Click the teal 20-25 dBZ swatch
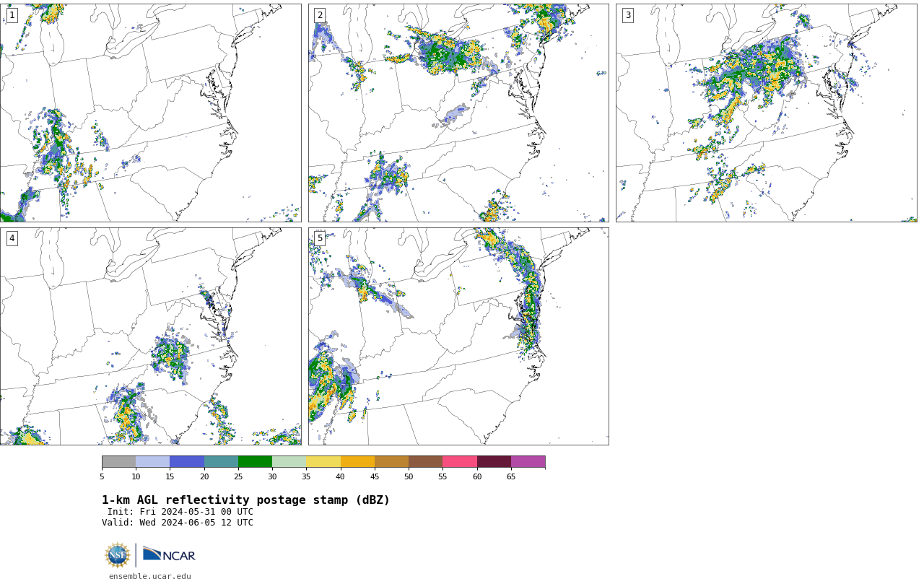The image size is (924, 584). (221, 462)
